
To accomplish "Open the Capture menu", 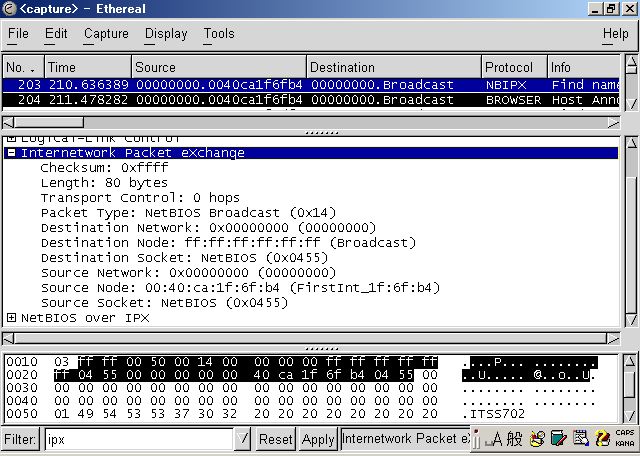I will pyautogui.click(x=106, y=33).
